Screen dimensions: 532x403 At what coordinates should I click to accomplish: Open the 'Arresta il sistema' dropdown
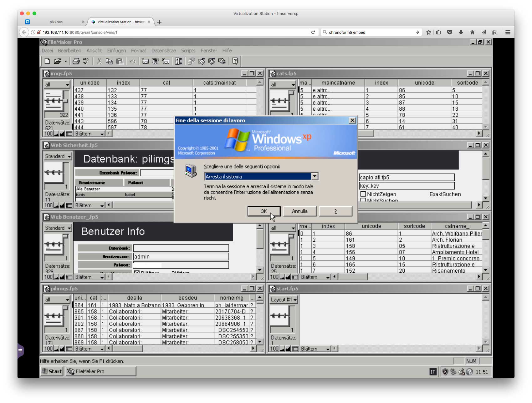315,177
